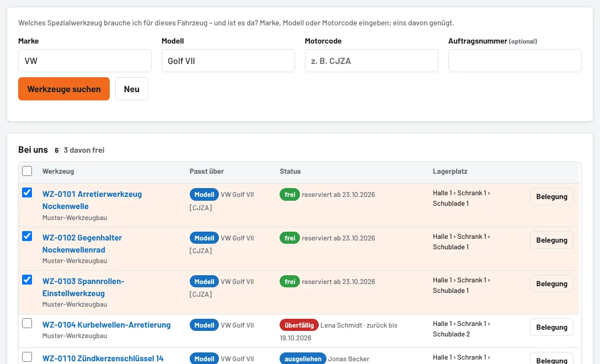Screen dimensions: 600x364
Task: Click the Modell badge in the WZ-0101 row
Action: click(205, 195)
